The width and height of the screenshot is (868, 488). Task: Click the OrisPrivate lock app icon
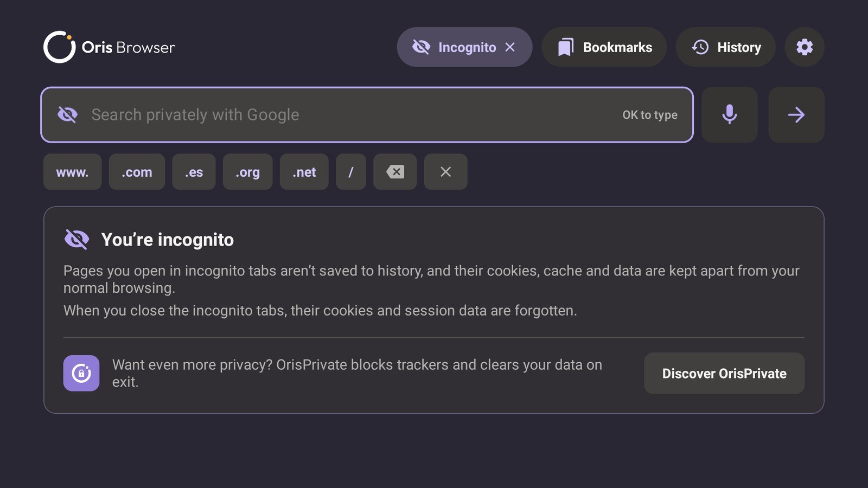(81, 373)
